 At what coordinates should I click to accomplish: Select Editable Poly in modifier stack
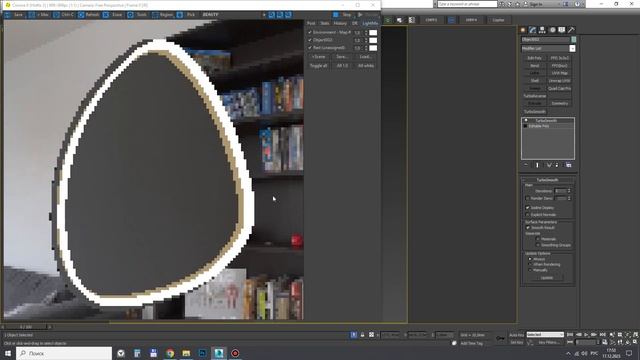[539, 126]
